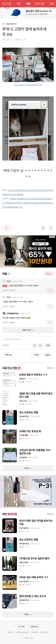Viewport: 56px width, 644px height.
Task: Click the 댓글쓰기 button
Action: click(49, 274)
